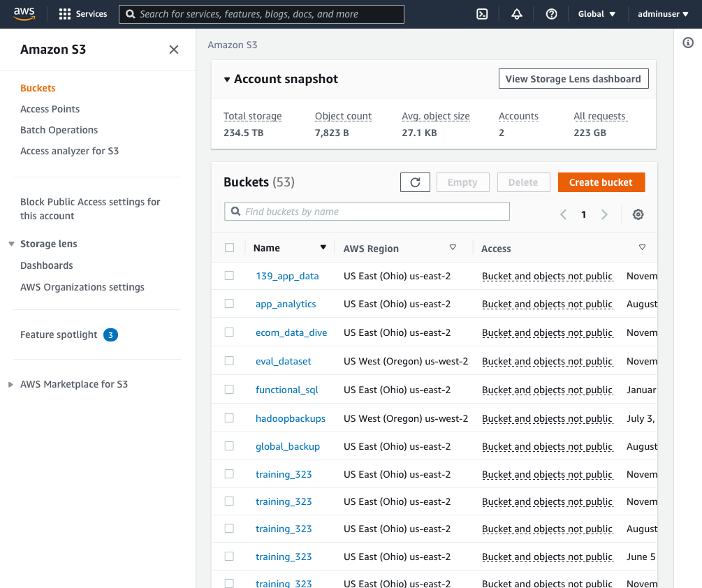Click the notifications bell icon
This screenshot has height=588, width=702.
click(x=517, y=14)
